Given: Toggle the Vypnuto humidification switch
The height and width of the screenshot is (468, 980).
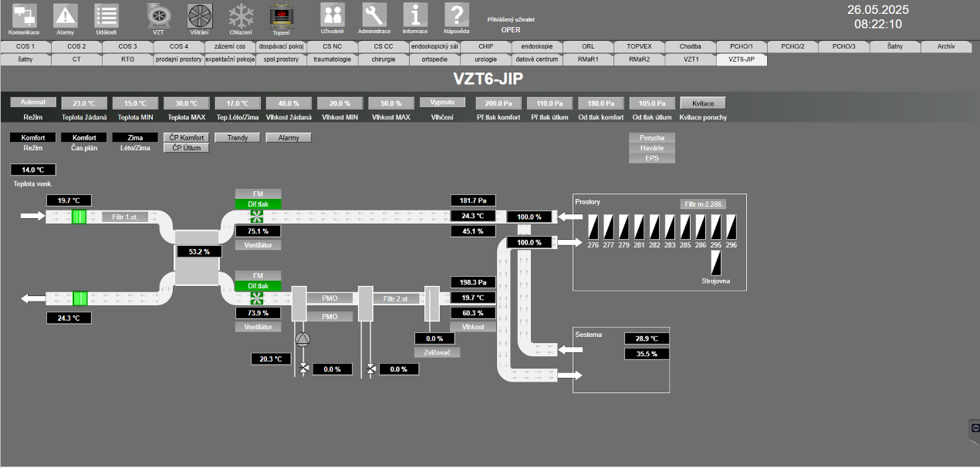Looking at the screenshot, I should (x=442, y=103).
